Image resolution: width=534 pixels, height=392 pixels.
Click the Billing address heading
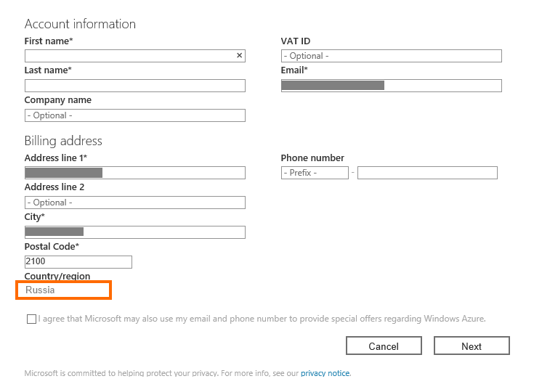pos(63,141)
